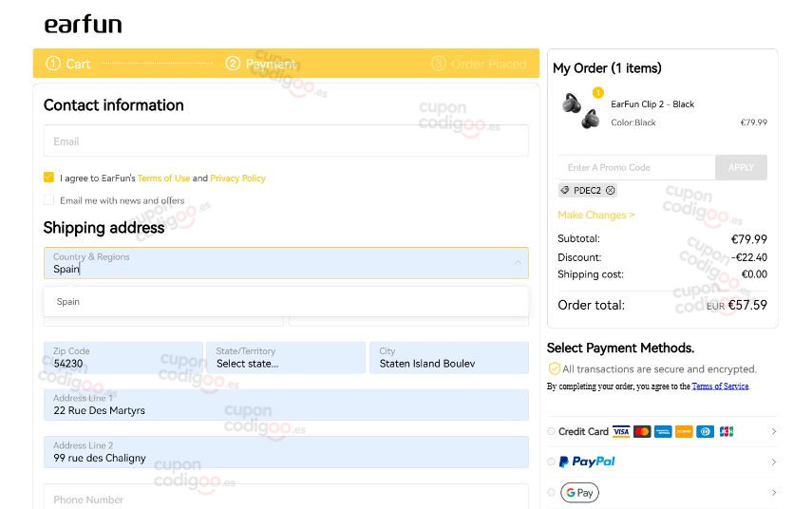The width and height of the screenshot is (812, 509).
Task: Click the Visa card icon
Action: (x=621, y=431)
